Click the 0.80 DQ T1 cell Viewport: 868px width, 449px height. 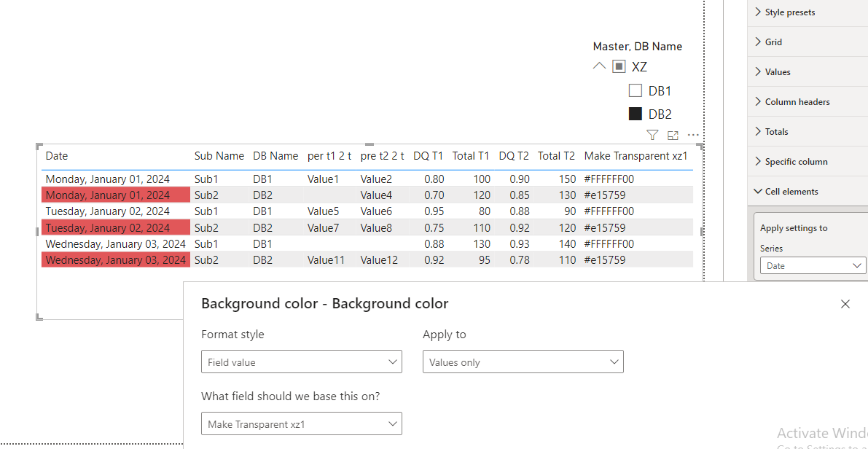coord(434,179)
